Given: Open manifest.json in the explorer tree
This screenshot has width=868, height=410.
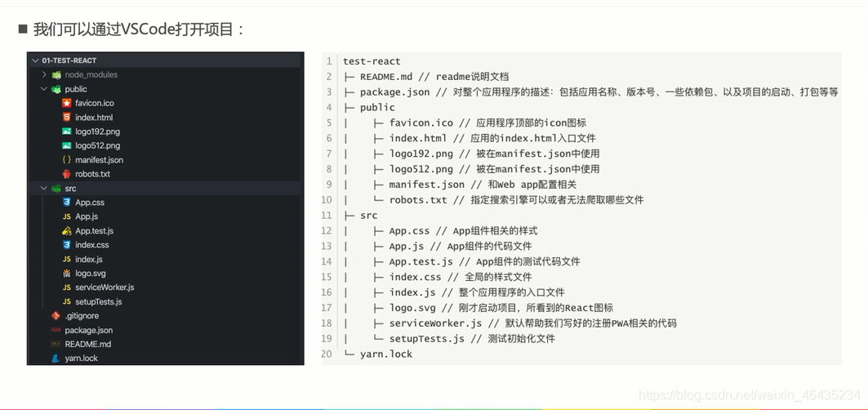Looking at the screenshot, I should [99, 160].
